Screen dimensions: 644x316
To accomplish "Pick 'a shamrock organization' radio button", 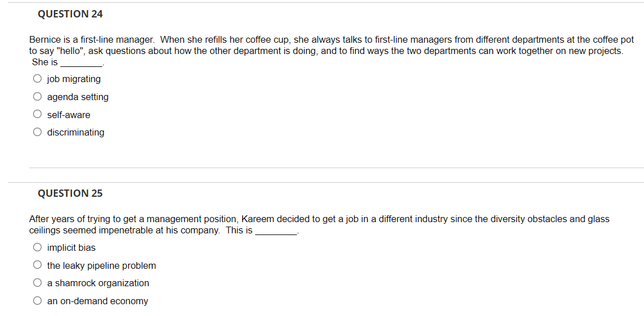I will 38,283.
